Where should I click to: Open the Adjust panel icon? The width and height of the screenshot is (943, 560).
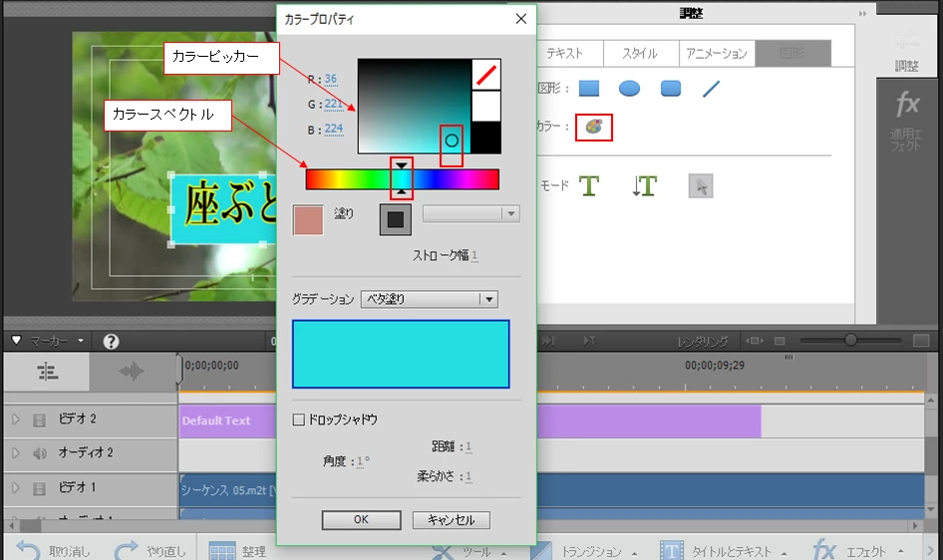[907, 51]
